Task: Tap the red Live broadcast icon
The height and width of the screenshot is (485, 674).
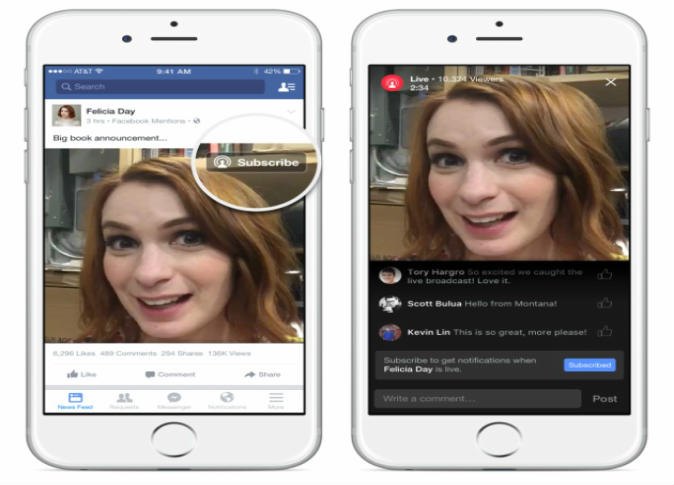Action: 391,83
